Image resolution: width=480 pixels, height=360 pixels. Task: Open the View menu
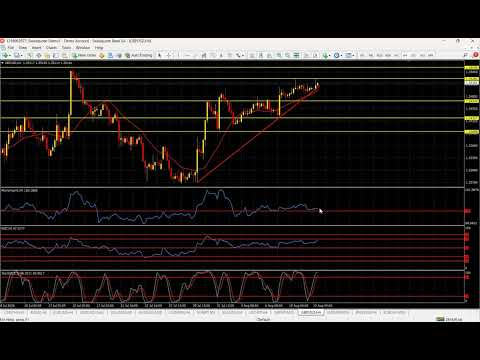[22, 48]
